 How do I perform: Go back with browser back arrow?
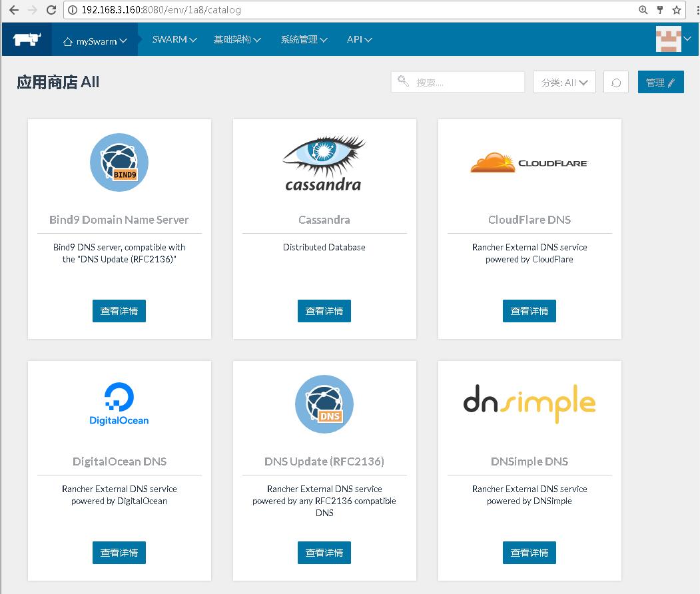click(x=14, y=10)
